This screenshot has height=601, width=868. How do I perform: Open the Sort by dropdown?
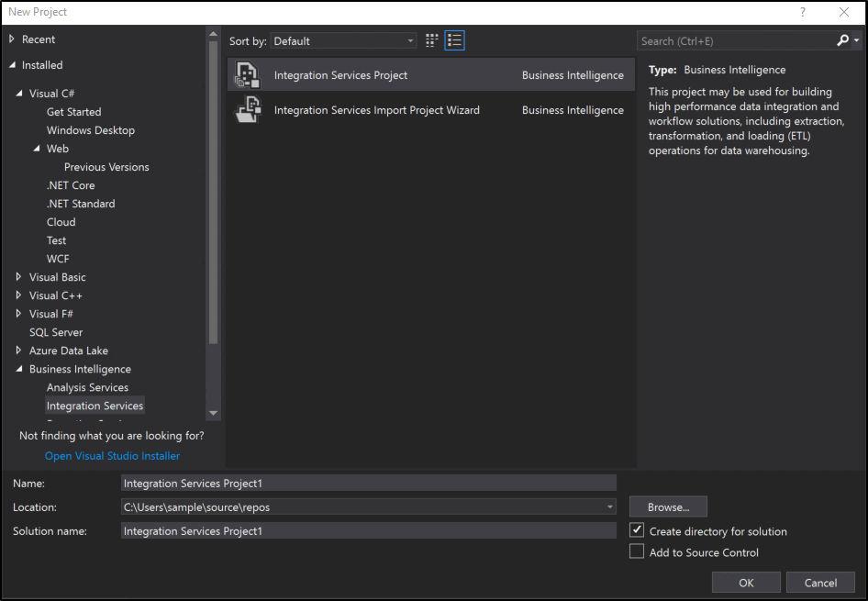pos(410,40)
